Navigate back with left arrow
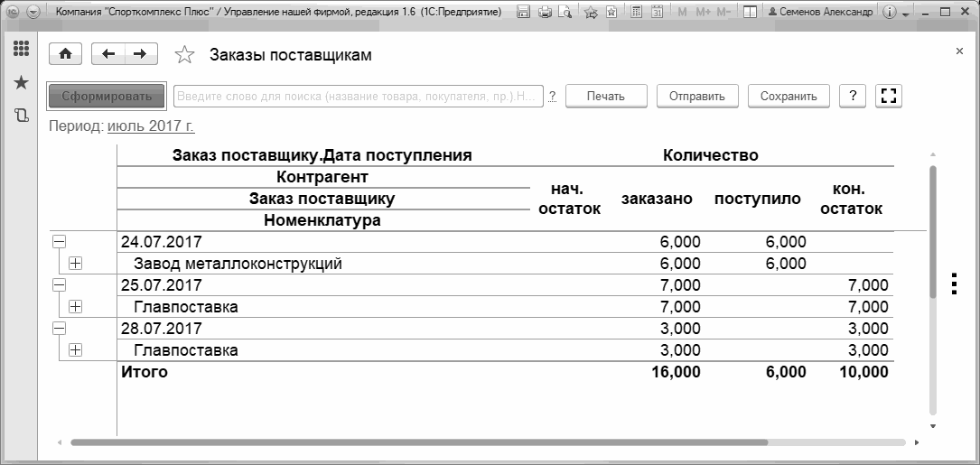Screen dimensions: 980x465 [x=108, y=54]
